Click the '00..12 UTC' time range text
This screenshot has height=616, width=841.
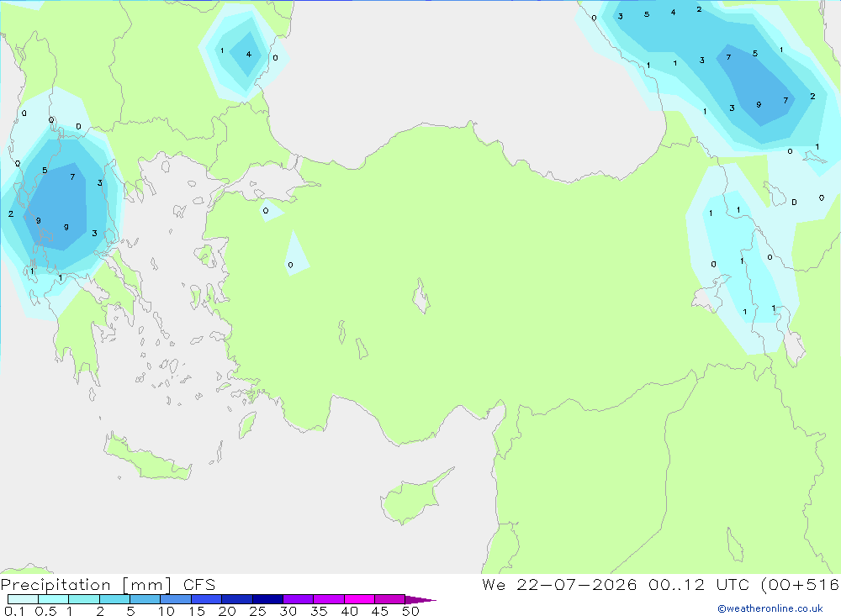pos(698,584)
